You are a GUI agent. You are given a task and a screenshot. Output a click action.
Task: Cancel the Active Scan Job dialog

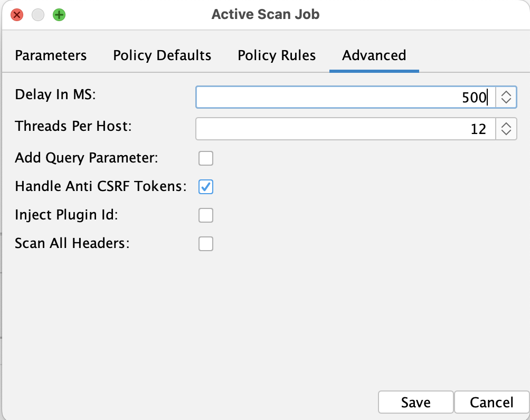pos(492,402)
